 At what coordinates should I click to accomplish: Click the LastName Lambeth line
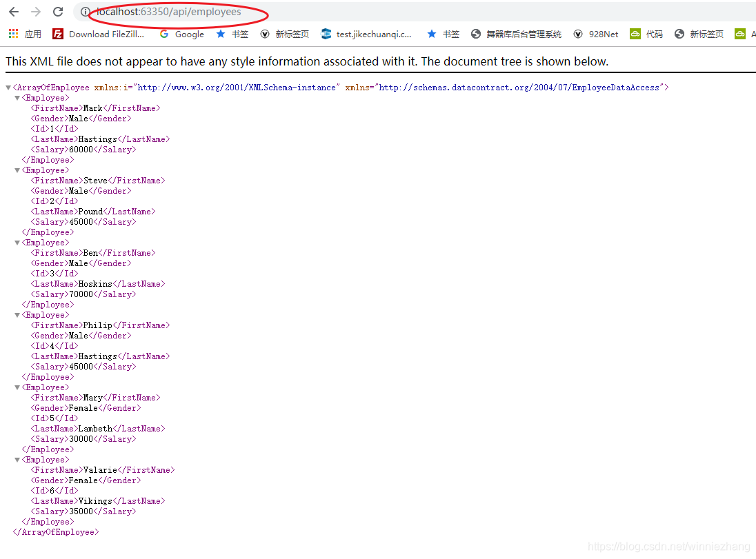[x=98, y=429]
